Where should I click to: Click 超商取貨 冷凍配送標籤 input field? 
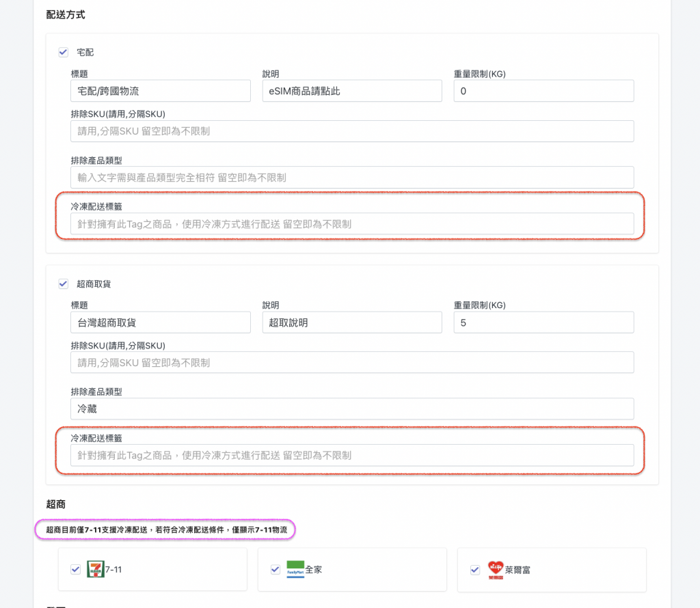tap(352, 455)
